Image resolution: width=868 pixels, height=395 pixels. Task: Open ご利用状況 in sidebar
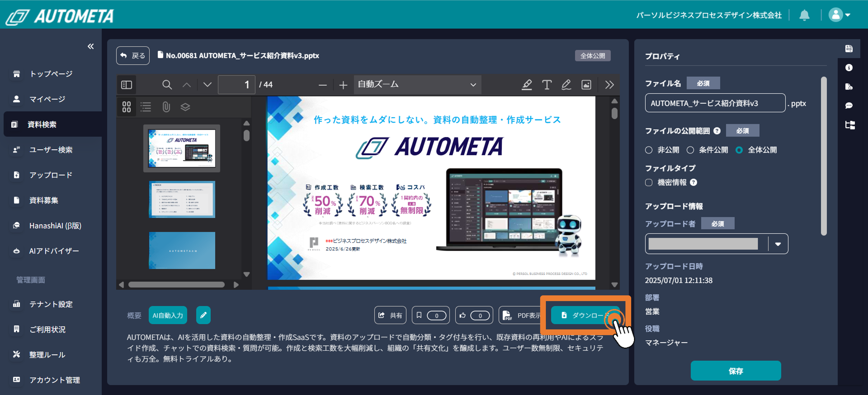tap(51, 329)
